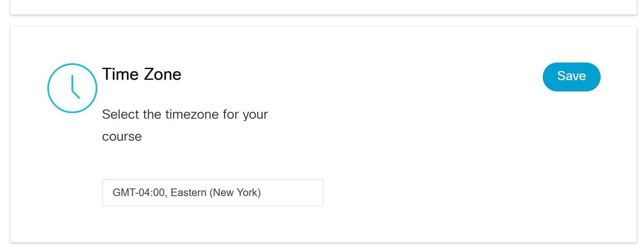Click the clock hands inside the circle icon
This screenshot has height=249, width=644.
coord(75,87)
